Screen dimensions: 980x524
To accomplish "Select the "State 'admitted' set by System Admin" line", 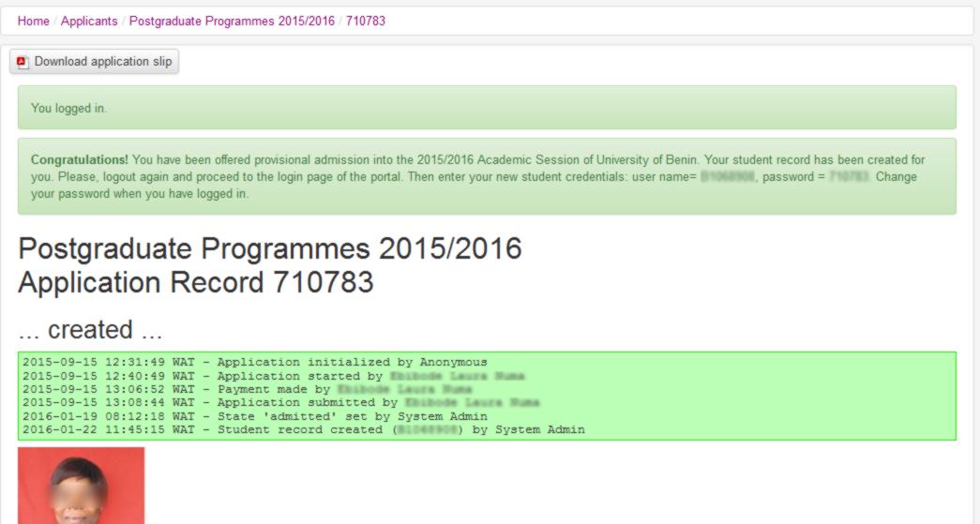I will 255,416.
